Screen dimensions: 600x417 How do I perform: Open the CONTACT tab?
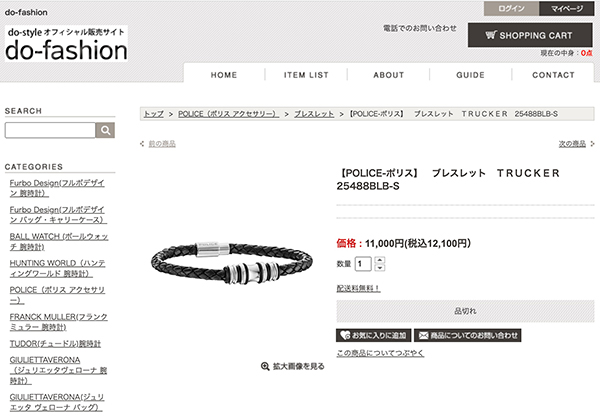point(553,75)
